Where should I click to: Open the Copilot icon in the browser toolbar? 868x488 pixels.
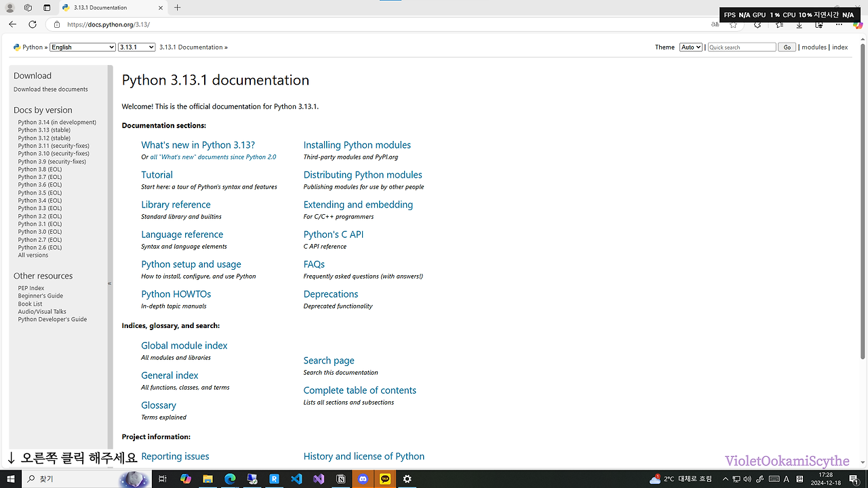tap(858, 24)
